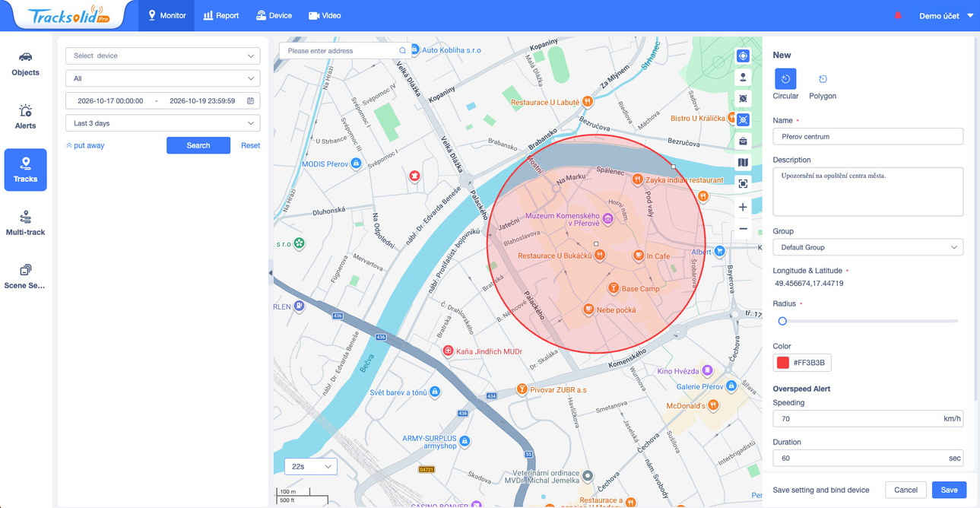980x508 pixels.
Task: Click the map toolbox briefcase icon
Action: pos(743,141)
